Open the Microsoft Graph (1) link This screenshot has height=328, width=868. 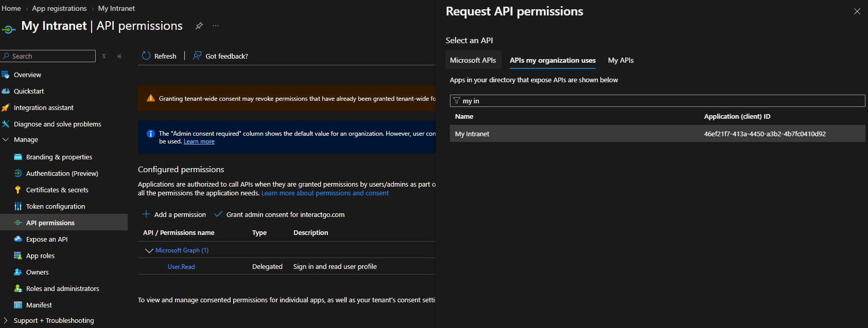[182, 250]
